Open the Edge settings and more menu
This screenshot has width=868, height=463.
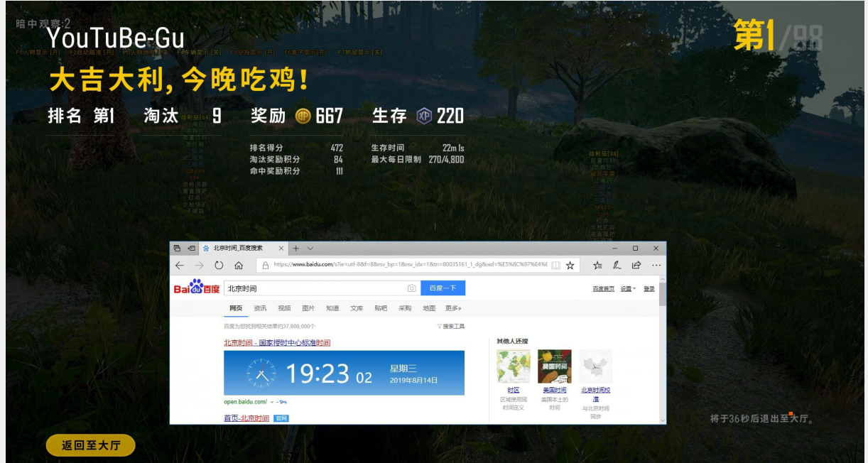(x=656, y=265)
